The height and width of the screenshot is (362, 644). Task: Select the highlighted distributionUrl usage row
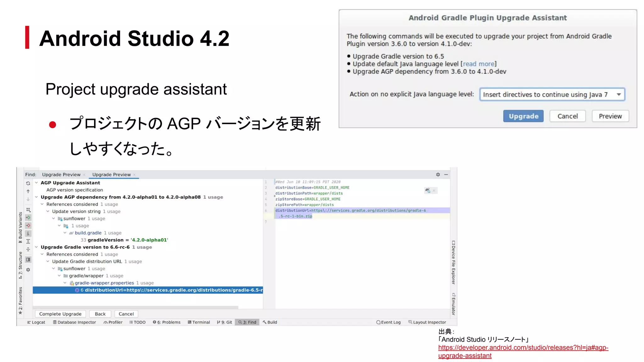click(x=148, y=290)
